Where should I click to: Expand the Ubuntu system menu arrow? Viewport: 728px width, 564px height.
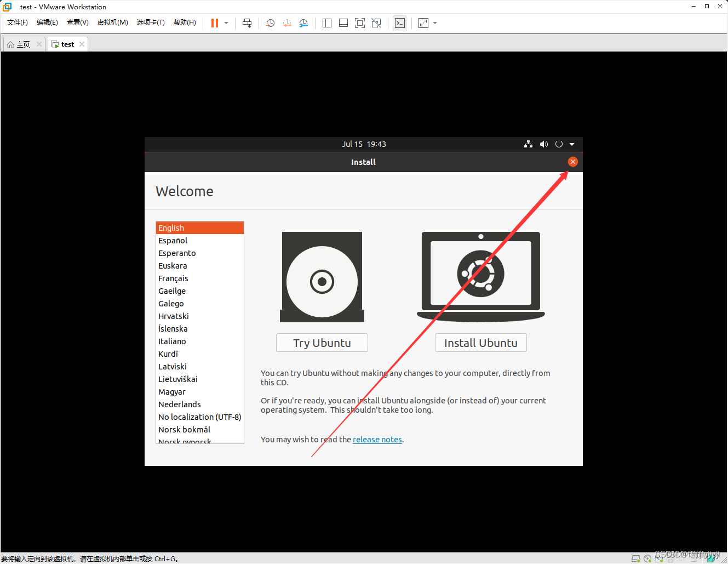pos(572,144)
